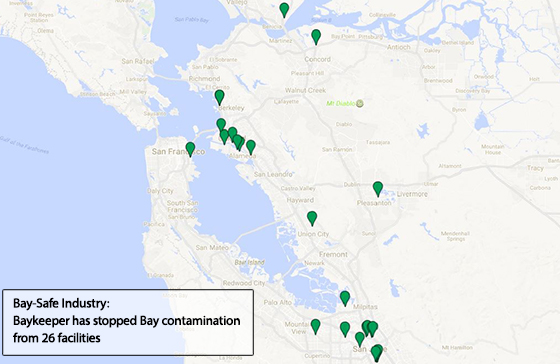Click the Hayward map label

[300, 200]
